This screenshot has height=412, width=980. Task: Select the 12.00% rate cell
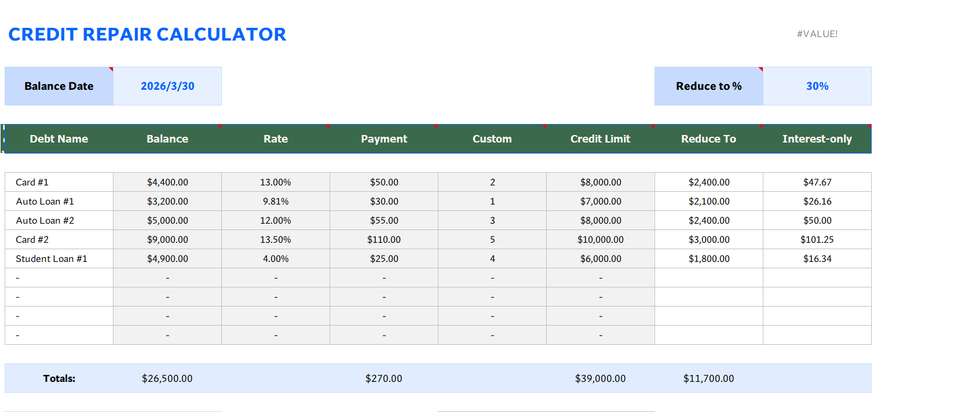coord(276,220)
